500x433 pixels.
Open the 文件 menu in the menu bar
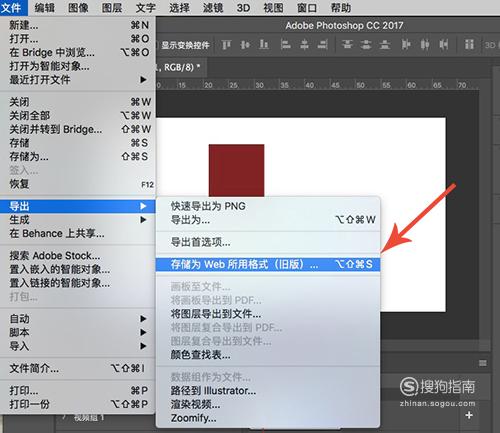point(11,8)
